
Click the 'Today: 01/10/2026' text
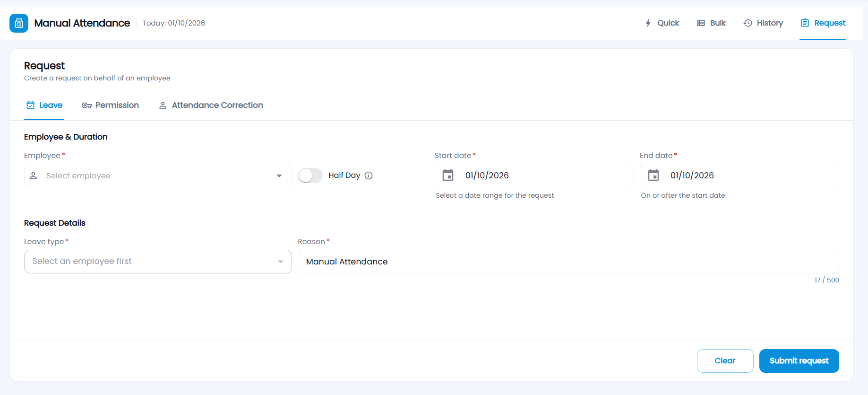point(174,23)
